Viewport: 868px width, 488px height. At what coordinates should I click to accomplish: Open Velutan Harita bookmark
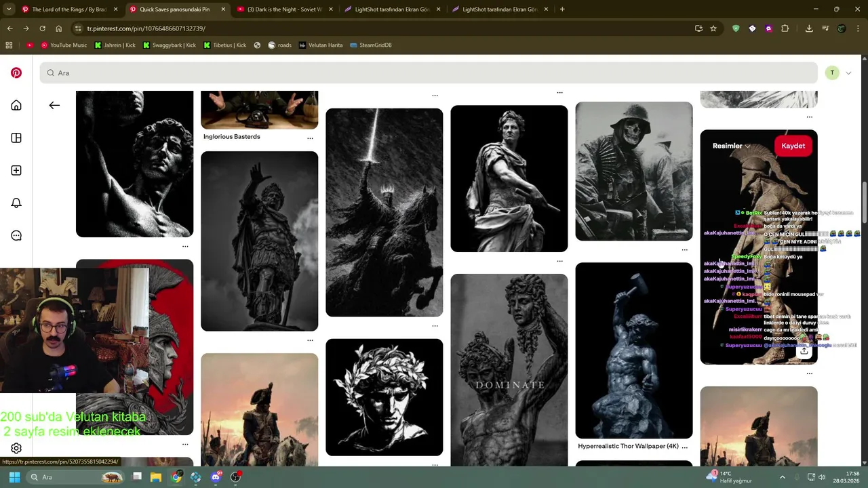tap(321, 45)
